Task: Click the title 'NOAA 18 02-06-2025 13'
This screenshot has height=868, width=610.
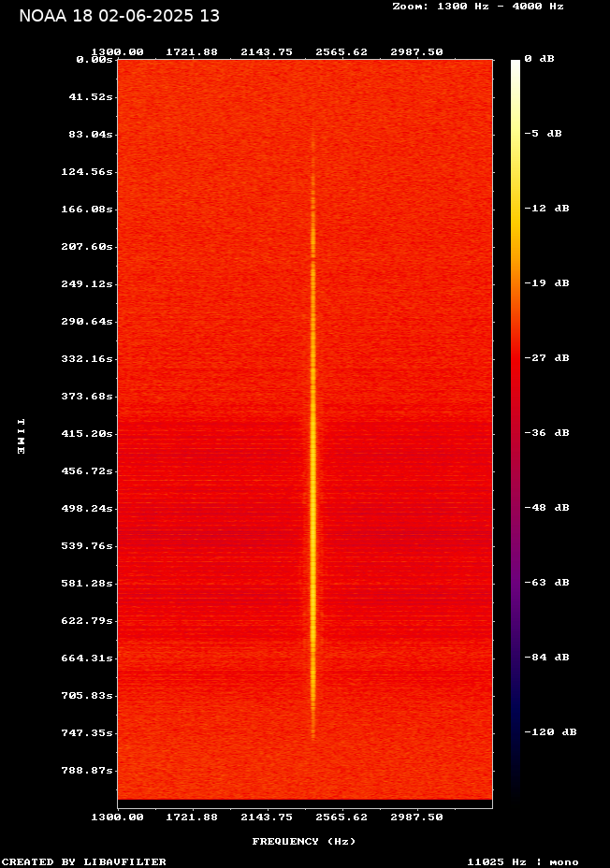Action: point(119,16)
